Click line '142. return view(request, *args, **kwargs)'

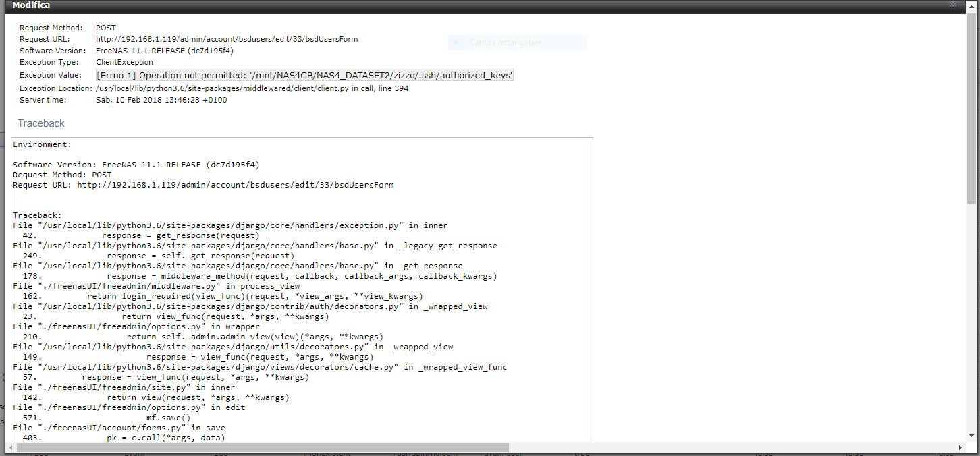click(x=156, y=397)
